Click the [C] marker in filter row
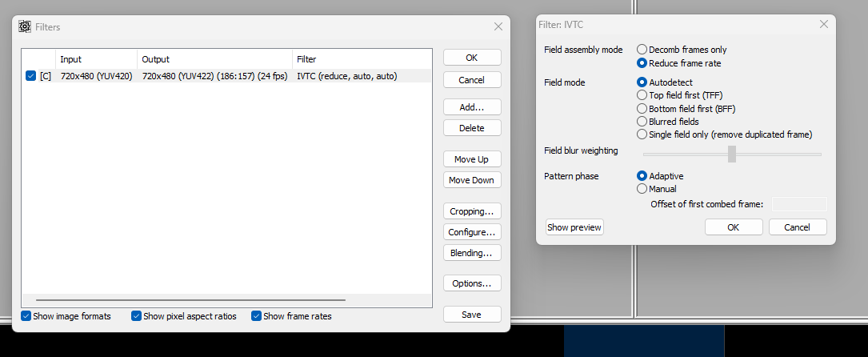 46,76
